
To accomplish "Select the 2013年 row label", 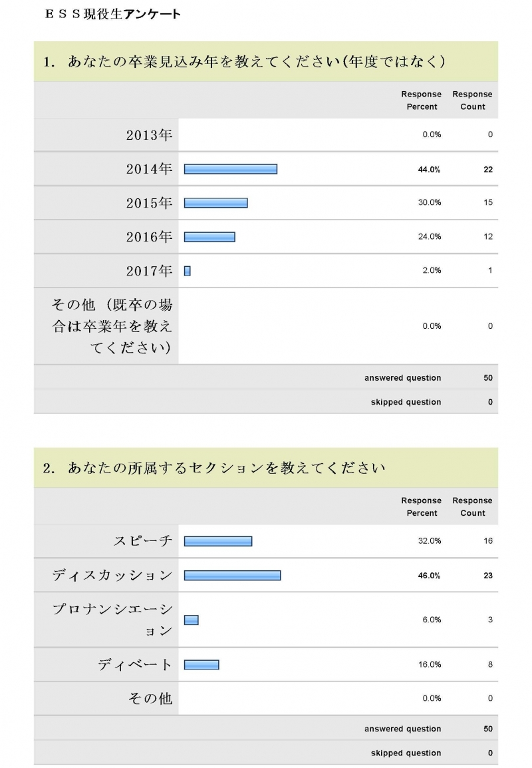I will point(149,134).
